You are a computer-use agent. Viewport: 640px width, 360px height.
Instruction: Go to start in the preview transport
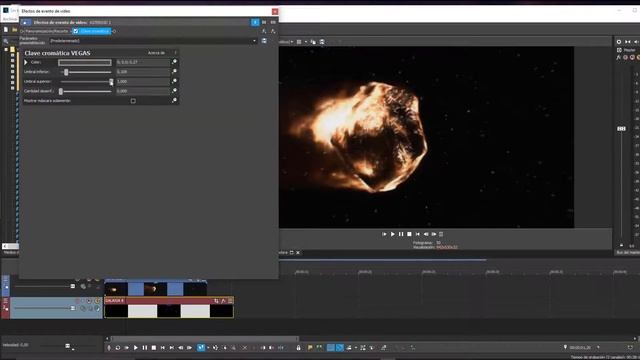tap(418, 234)
